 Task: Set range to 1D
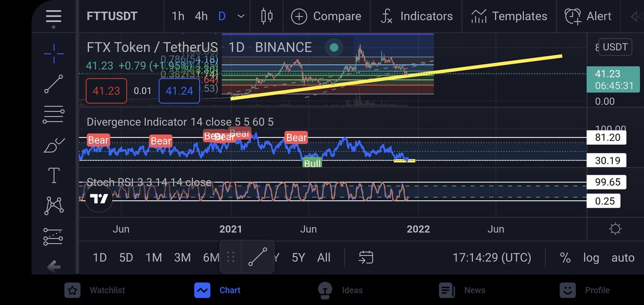coord(100,258)
